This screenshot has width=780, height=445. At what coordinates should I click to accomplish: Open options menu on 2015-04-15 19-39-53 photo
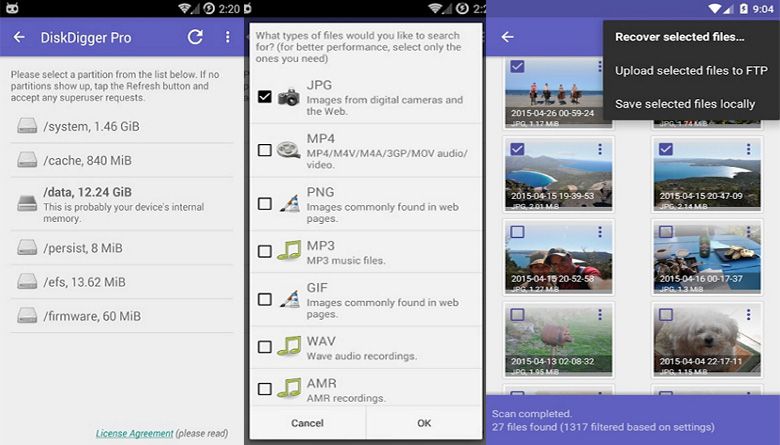600,149
